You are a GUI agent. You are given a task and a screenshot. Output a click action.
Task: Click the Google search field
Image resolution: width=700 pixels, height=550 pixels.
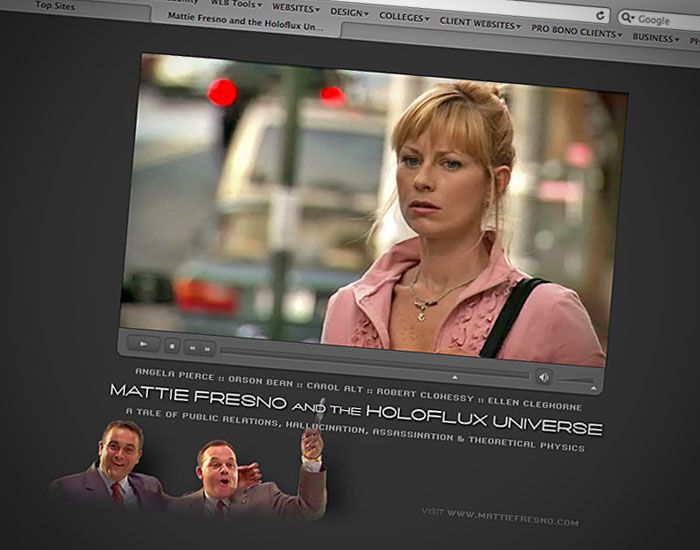(659, 21)
